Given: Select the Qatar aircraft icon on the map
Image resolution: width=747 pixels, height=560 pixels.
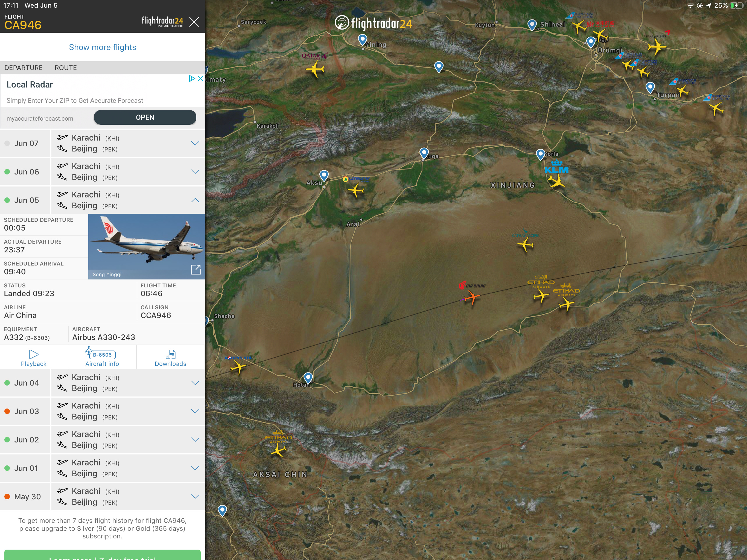Looking at the screenshot, I should point(315,69).
